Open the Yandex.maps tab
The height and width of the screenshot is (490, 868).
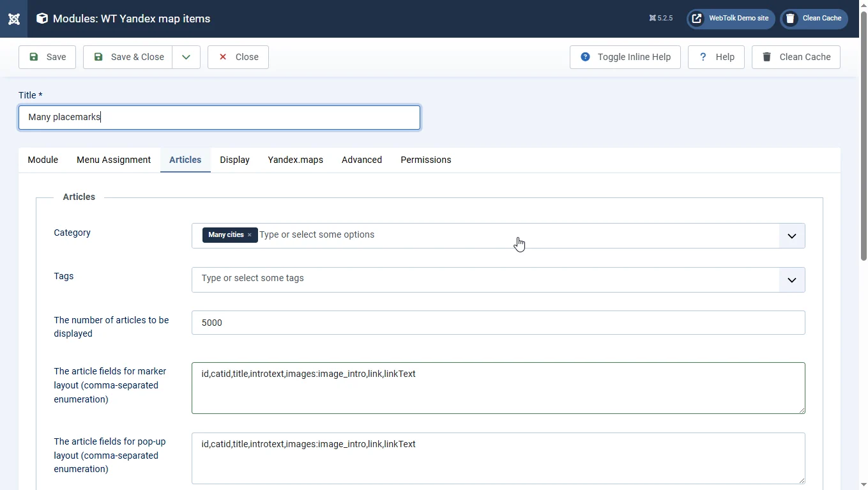click(x=295, y=160)
